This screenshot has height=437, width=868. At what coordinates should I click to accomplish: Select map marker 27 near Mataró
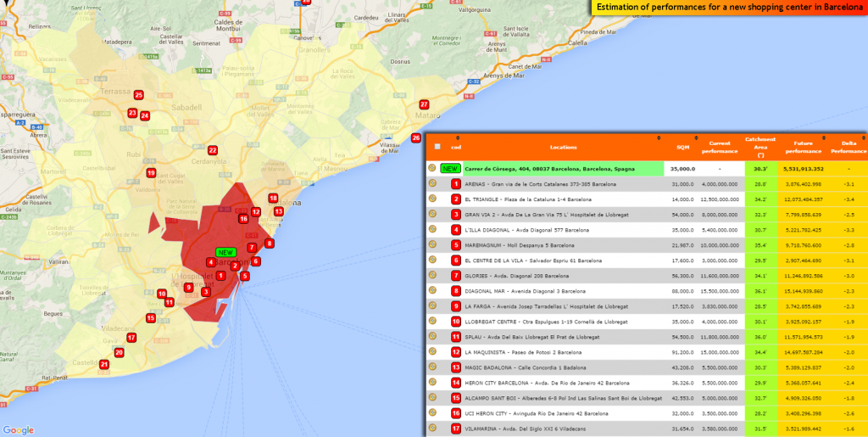tap(424, 104)
